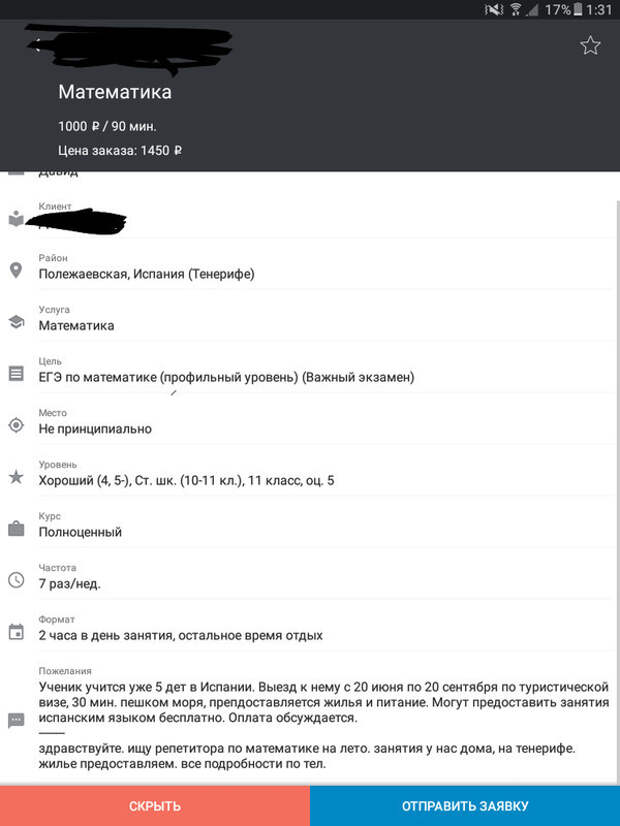
Task: Tap the place target icon
Action: point(16,425)
